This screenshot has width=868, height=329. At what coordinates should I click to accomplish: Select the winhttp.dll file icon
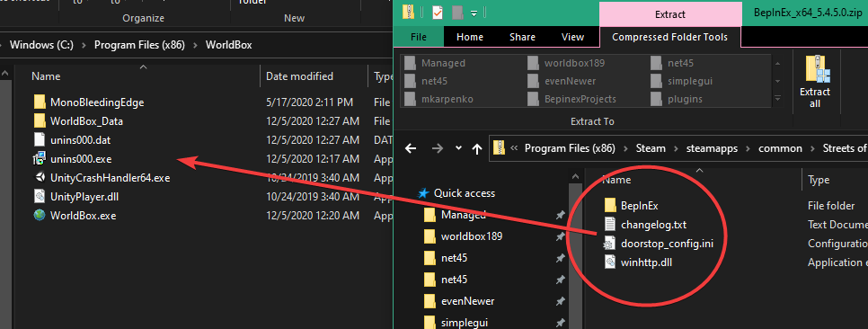pos(610,262)
